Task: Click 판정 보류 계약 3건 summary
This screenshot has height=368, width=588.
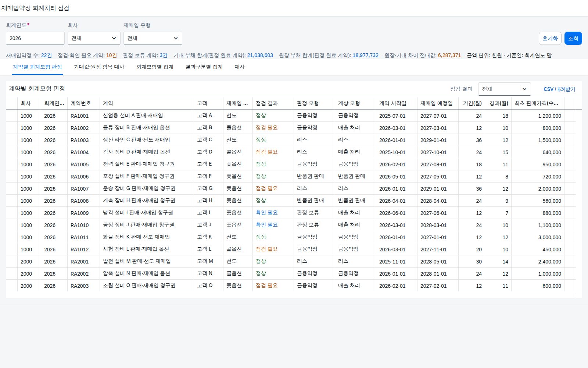Action: pyautogui.click(x=145, y=56)
